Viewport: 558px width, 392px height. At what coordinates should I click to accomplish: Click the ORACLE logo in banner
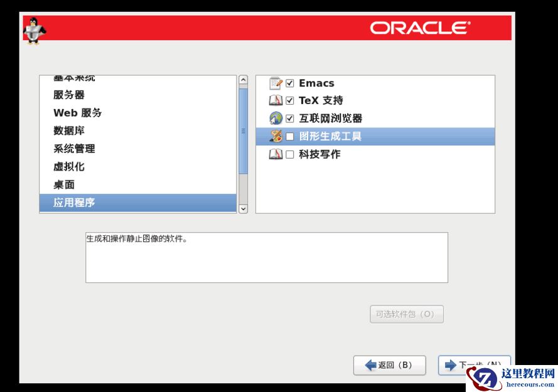[x=421, y=28]
